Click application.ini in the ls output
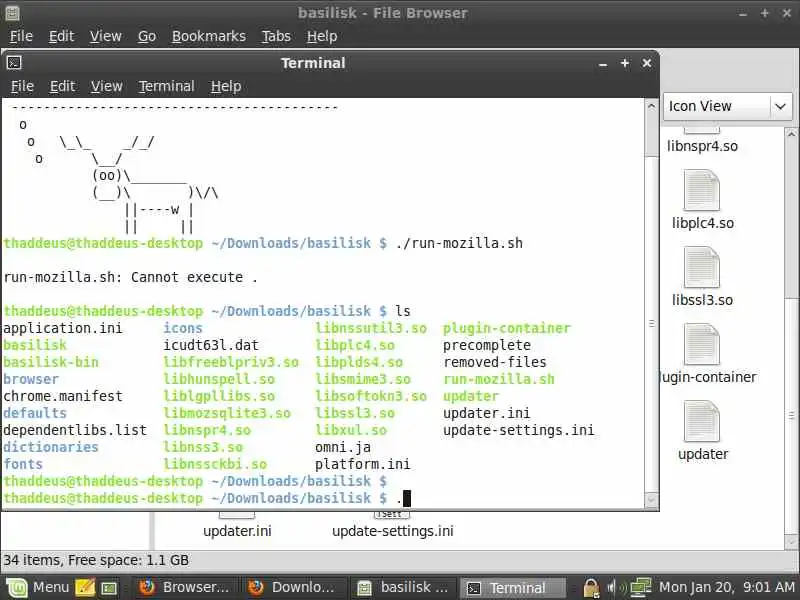800x600 pixels. (63, 328)
